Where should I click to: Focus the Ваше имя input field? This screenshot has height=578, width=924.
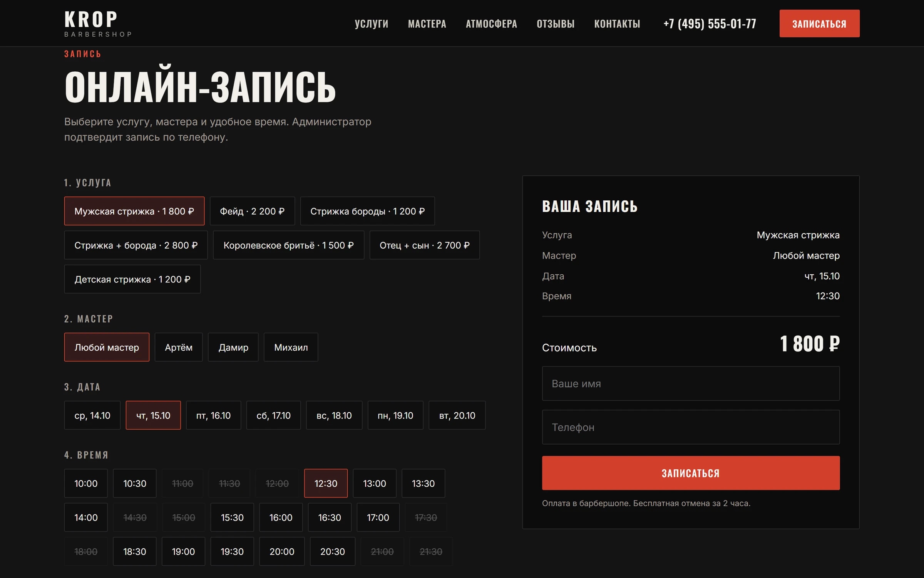coord(691,383)
